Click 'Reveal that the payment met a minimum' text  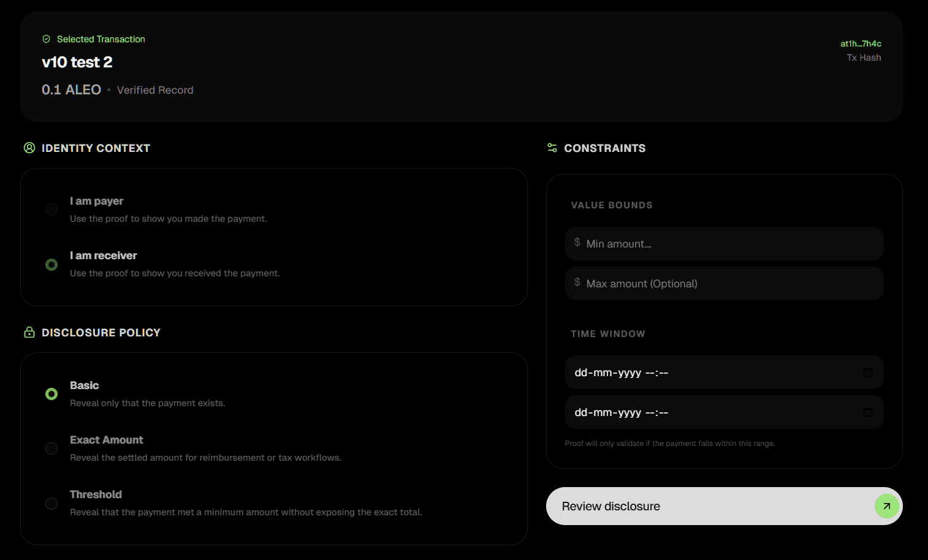click(246, 512)
